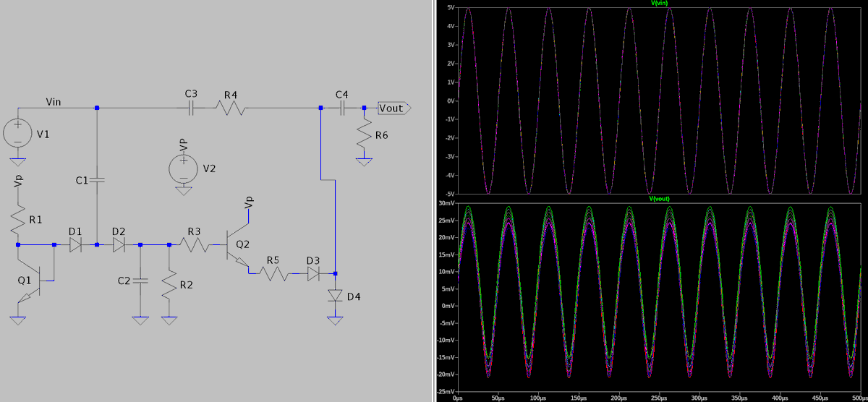The image size is (868, 402).
Task: Select the D2 diode symbol
Action: [x=119, y=245]
